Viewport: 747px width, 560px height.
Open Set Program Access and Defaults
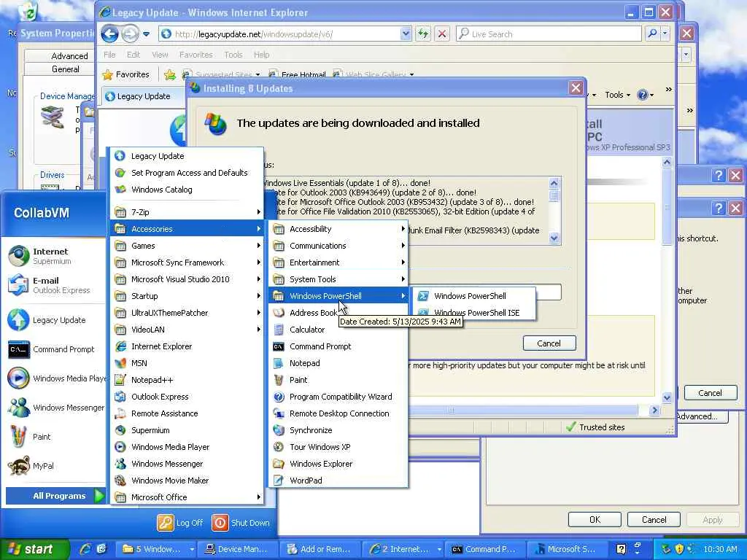point(187,173)
